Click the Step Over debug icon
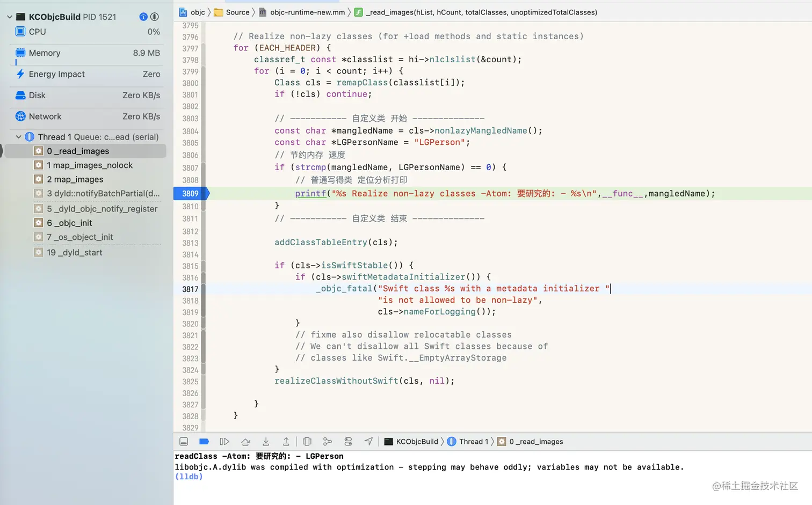 pyautogui.click(x=245, y=442)
